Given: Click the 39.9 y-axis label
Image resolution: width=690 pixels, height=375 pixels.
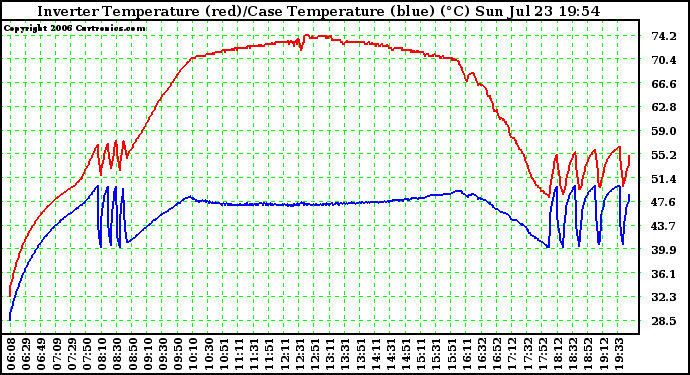Looking at the screenshot, I should pyautogui.click(x=664, y=250).
